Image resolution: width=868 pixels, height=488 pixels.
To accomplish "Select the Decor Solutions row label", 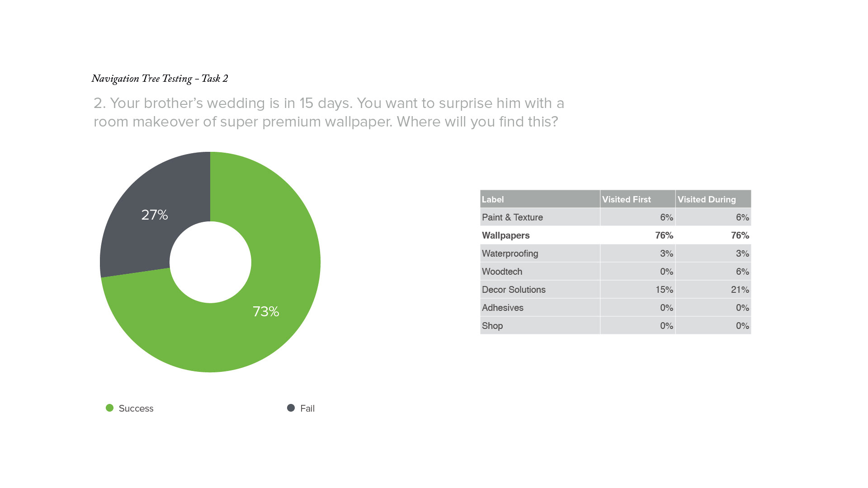I will 514,290.
